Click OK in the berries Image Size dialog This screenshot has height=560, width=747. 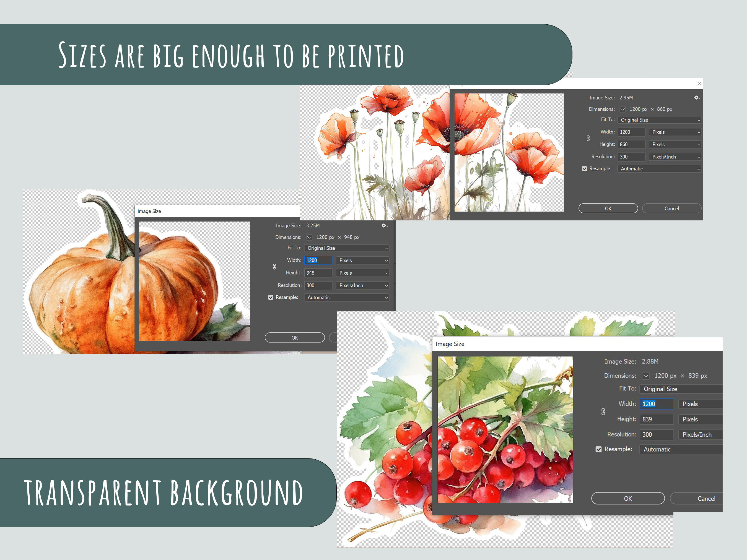pos(627,498)
